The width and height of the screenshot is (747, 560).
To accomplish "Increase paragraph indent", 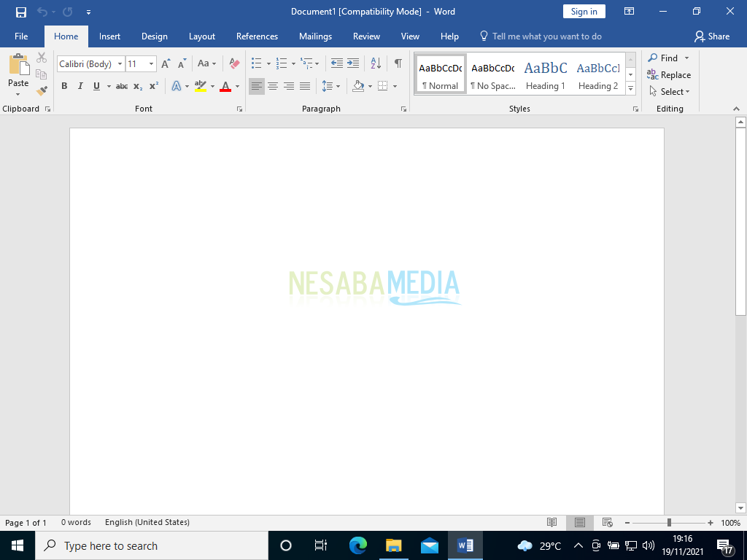I will (353, 63).
